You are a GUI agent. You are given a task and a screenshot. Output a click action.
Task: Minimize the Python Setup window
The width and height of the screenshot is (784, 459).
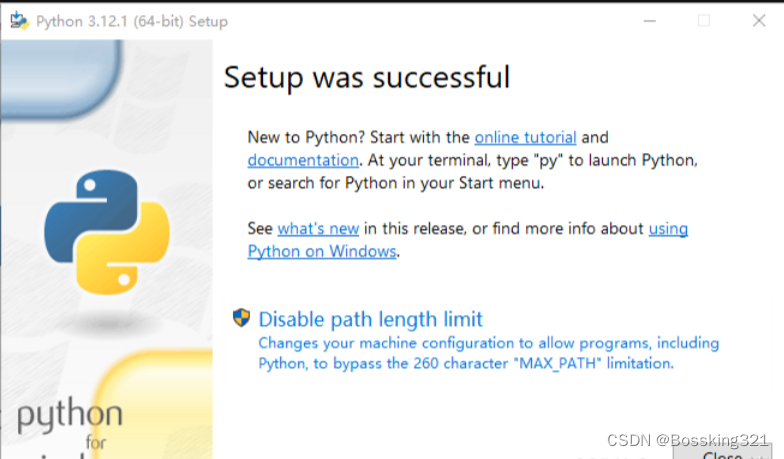pyautogui.click(x=654, y=21)
